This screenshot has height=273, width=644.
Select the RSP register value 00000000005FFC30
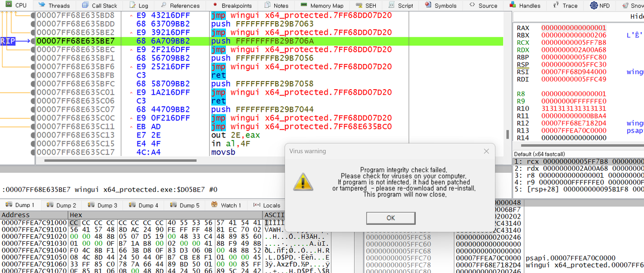click(x=574, y=64)
